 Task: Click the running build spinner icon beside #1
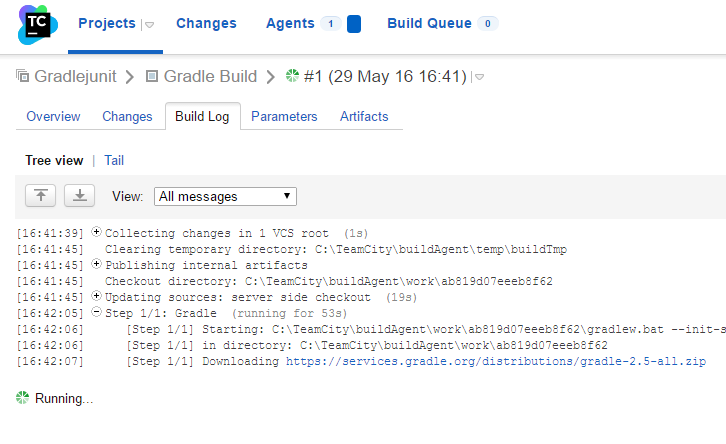[292, 75]
